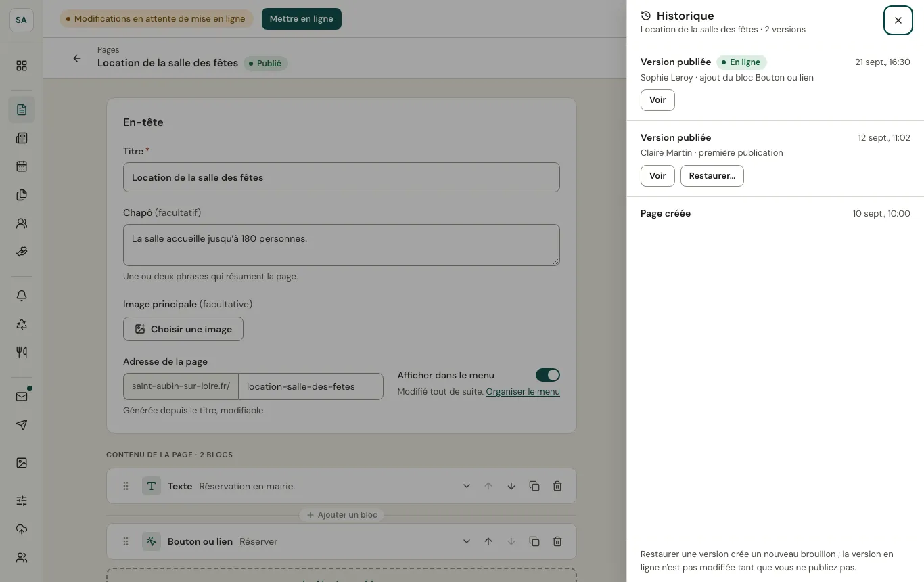924x582 pixels.
Task: Open the paper plane send icon in sidebar
Action: 22,425
